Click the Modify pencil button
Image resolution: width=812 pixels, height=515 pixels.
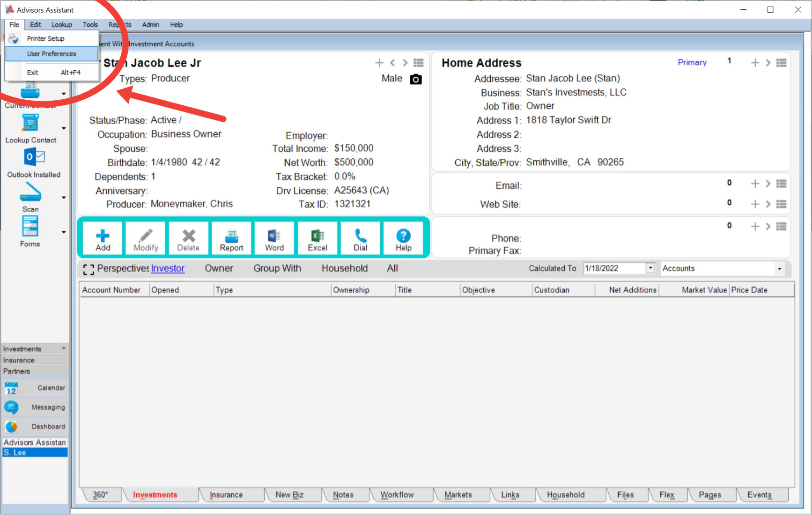coord(146,239)
